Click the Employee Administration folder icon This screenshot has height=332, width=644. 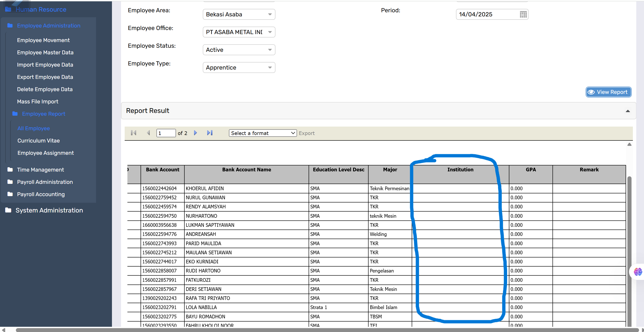10,25
